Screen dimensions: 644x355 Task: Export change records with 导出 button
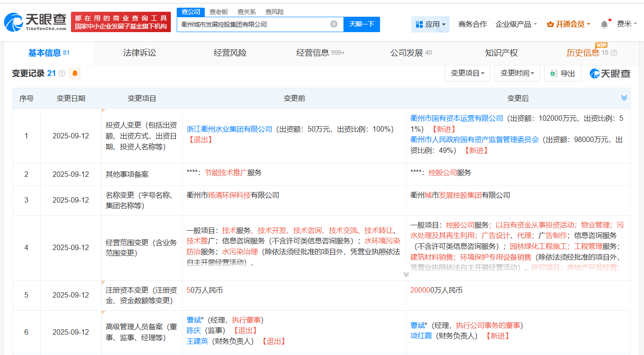click(x=563, y=73)
